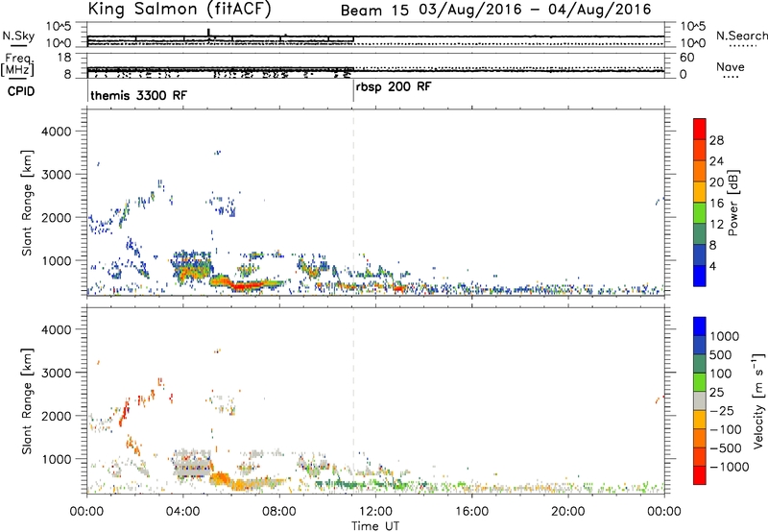
Task: Click the '3000' tick of the velocity panel
Action: click(x=57, y=373)
